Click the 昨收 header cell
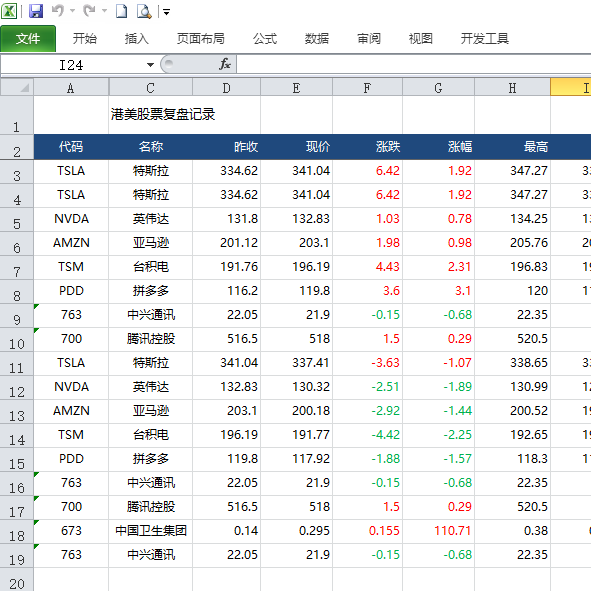591x591 pixels. click(226, 147)
